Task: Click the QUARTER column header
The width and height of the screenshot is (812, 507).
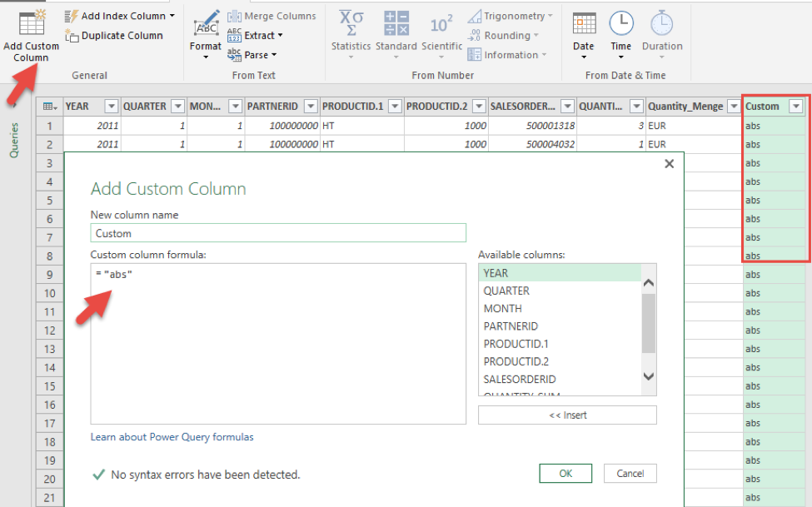Action: tap(153, 107)
